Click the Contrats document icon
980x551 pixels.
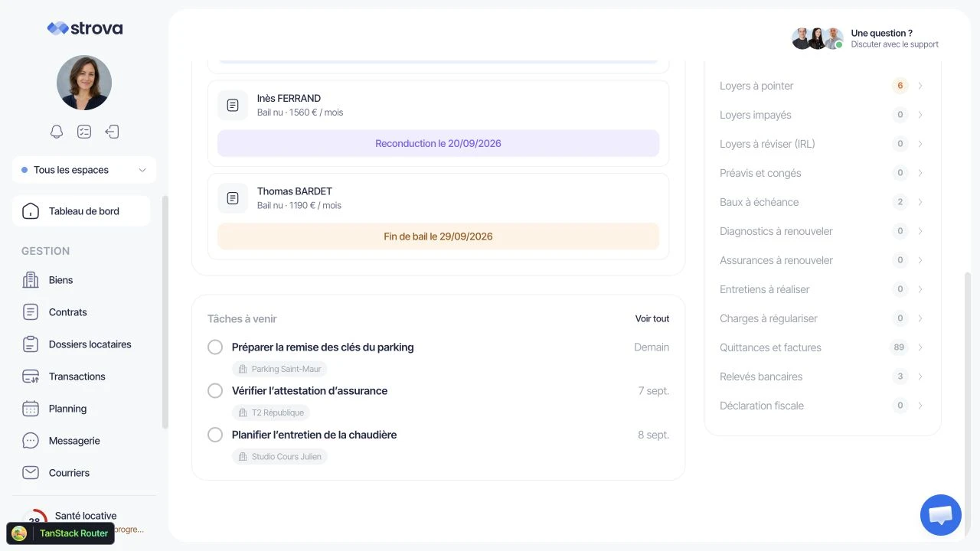pyautogui.click(x=31, y=312)
